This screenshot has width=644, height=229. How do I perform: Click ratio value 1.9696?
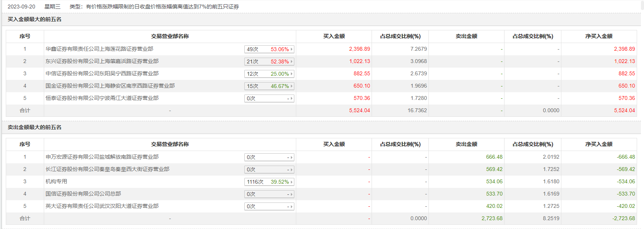418,86
